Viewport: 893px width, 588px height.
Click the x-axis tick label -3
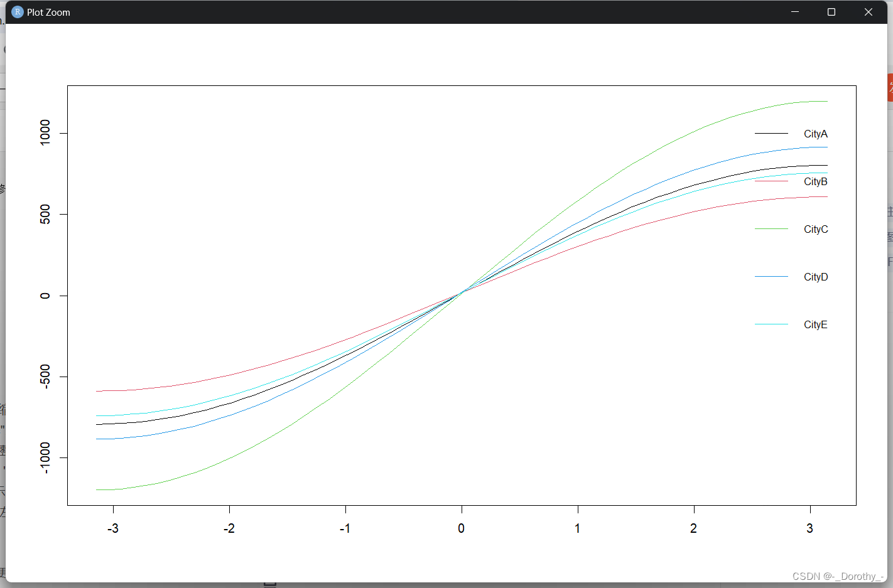click(x=113, y=528)
